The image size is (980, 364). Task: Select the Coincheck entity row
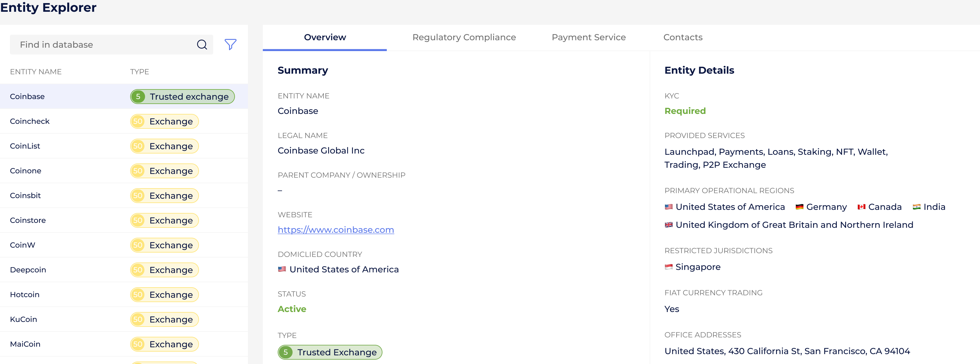click(x=124, y=121)
